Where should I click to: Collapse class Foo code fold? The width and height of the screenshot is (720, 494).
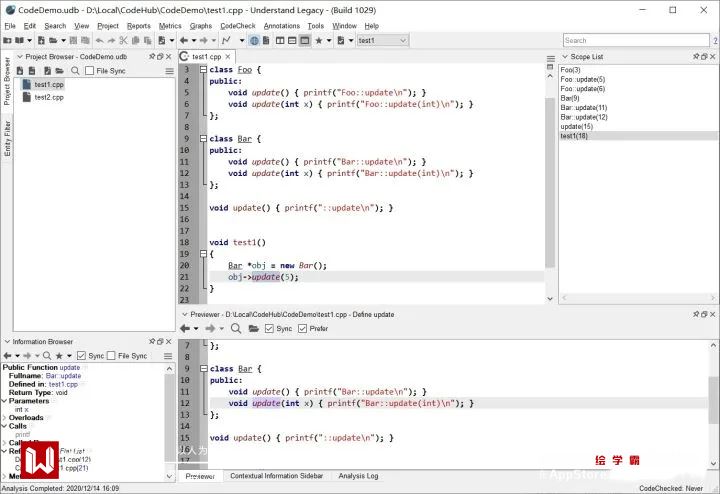tap(203, 69)
